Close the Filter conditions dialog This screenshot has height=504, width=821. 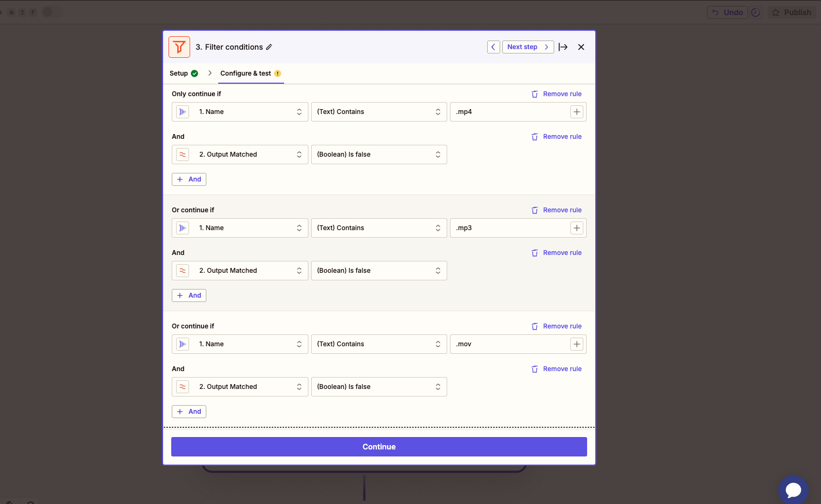581,47
